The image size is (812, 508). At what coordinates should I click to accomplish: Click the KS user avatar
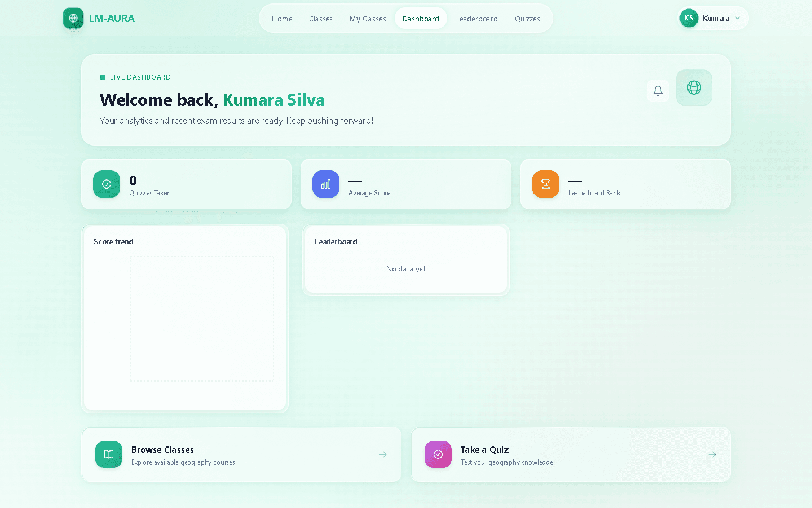click(x=689, y=18)
